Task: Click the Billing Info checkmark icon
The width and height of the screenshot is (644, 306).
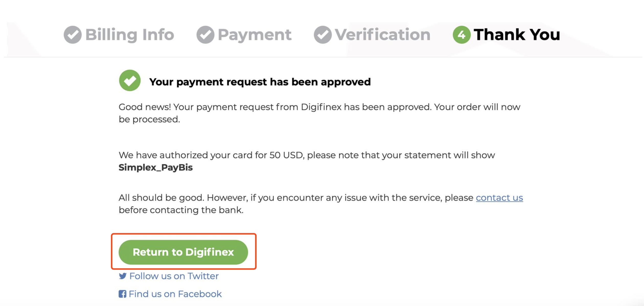Action: 73,35
